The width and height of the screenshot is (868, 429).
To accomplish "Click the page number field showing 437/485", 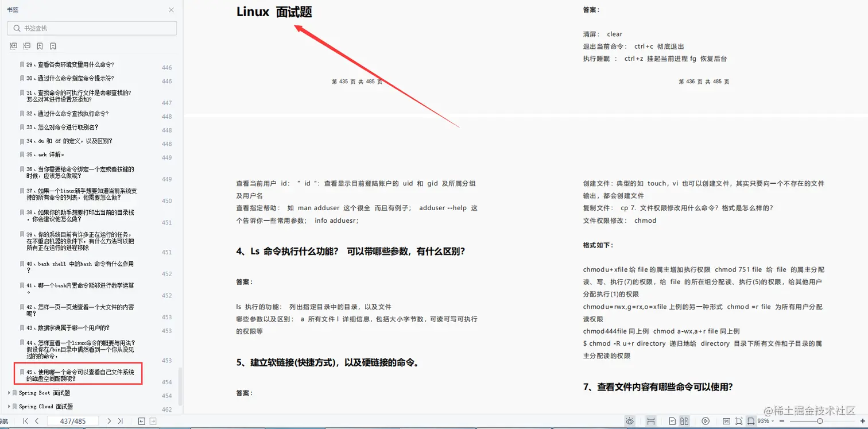I will (72, 420).
